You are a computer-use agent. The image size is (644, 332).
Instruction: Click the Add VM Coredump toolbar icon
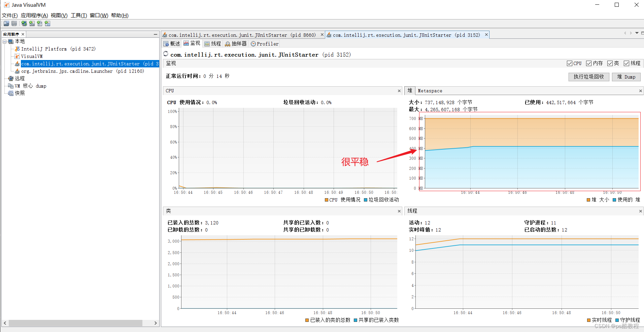point(40,23)
